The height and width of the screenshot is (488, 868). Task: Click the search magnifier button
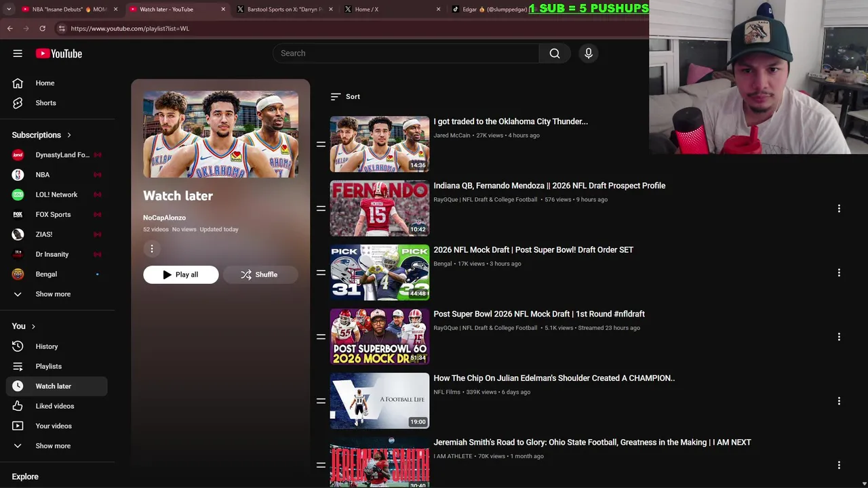coord(555,54)
